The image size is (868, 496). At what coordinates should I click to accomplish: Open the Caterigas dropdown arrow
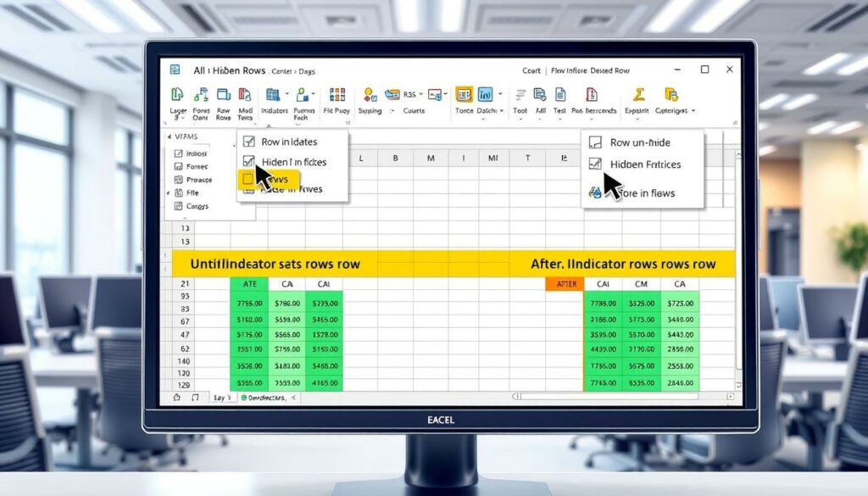pyautogui.click(x=693, y=111)
